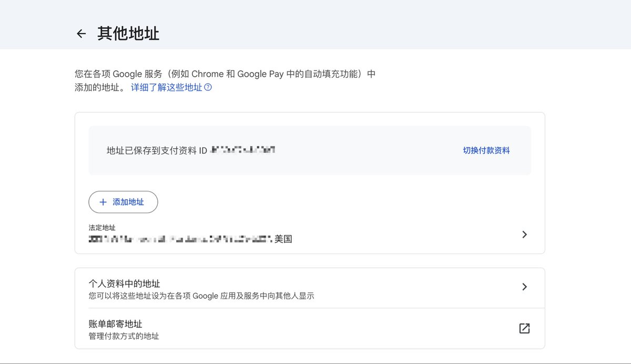
Task: Open the 法定地址 entry
Action: pyautogui.click(x=310, y=234)
